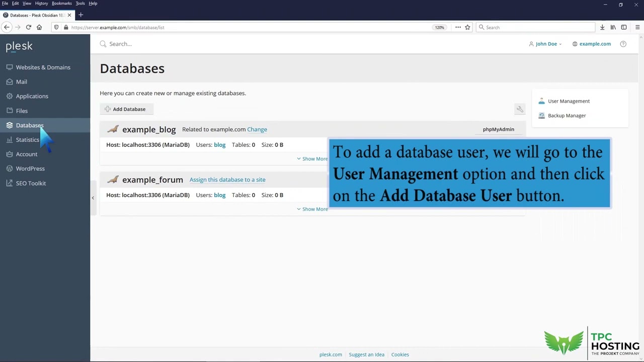Click the 120% zoom level indicator
The height and width of the screenshot is (362, 644).
pyautogui.click(x=440, y=27)
